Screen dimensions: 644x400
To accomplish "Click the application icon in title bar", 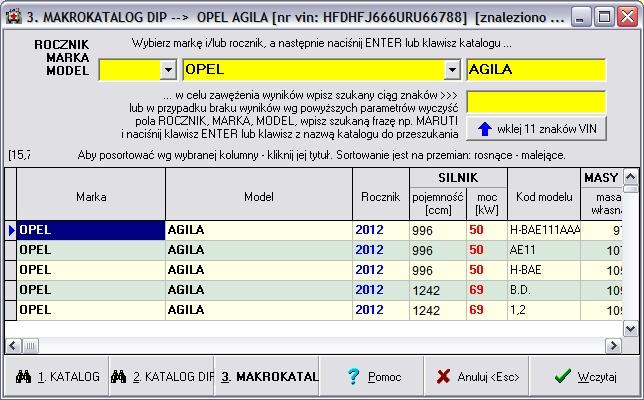I will coord(14,17).
